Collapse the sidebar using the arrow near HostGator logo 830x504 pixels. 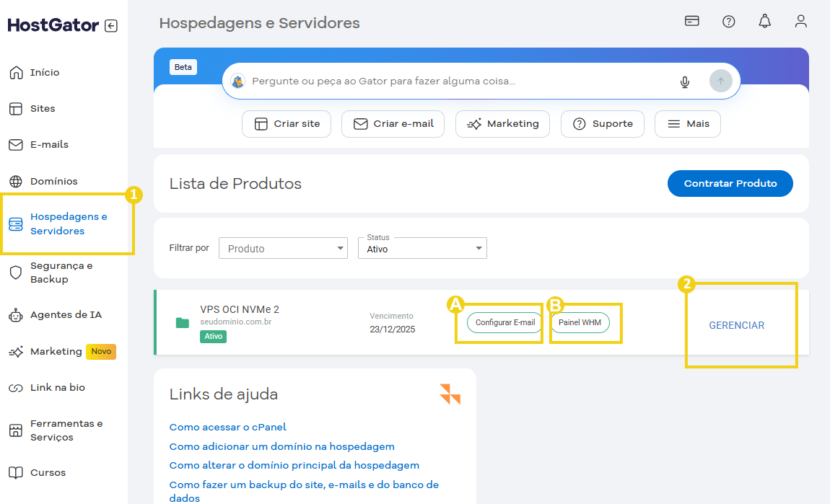pyautogui.click(x=110, y=25)
